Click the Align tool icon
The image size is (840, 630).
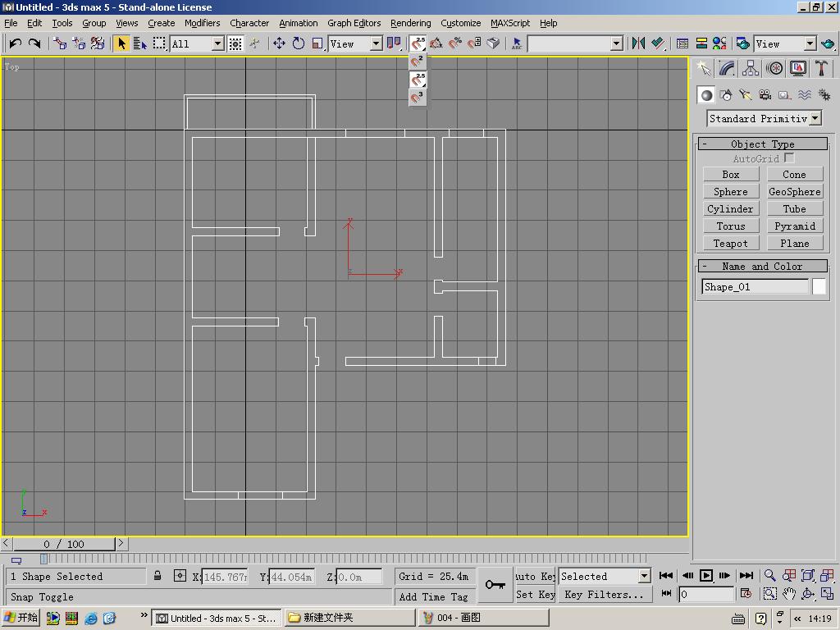[x=658, y=43]
